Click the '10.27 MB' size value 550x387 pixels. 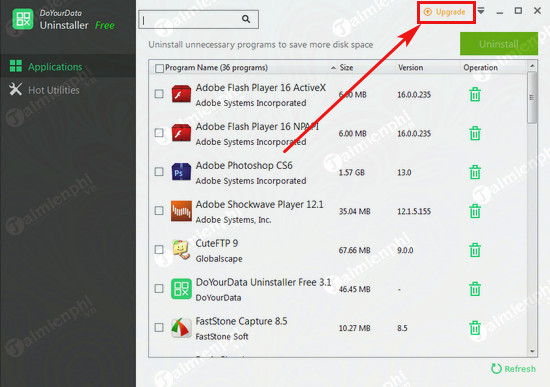click(354, 328)
